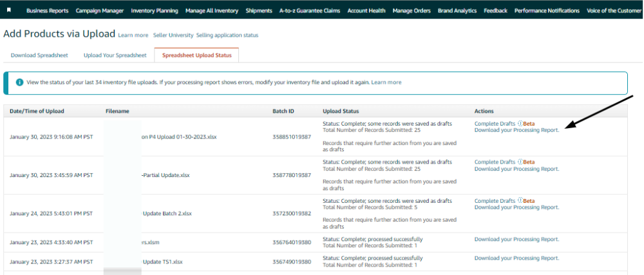Click the Add Products via Upload heading
The width and height of the screenshot is (644, 275).
pyautogui.click(x=59, y=34)
